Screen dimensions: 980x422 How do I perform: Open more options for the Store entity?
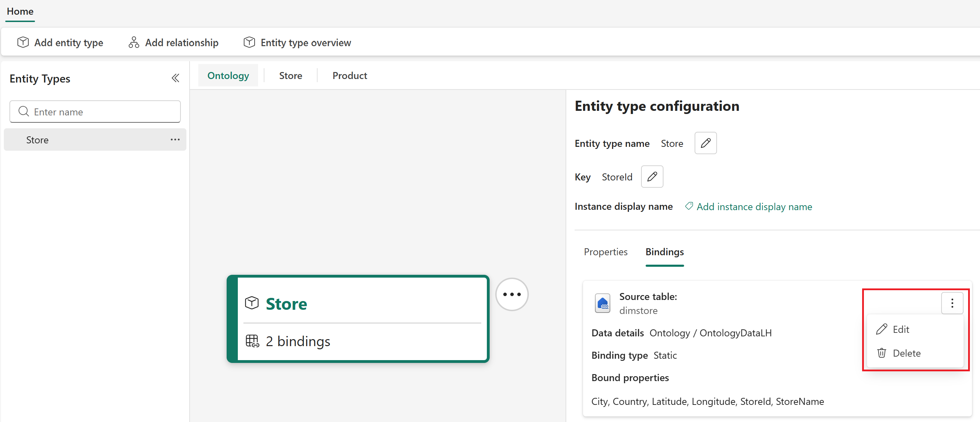click(175, 140)
